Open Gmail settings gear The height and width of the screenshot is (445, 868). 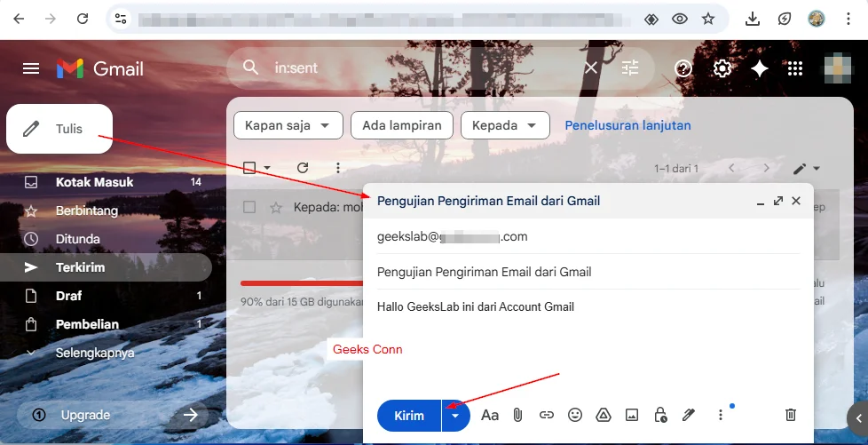coord(722,68)
